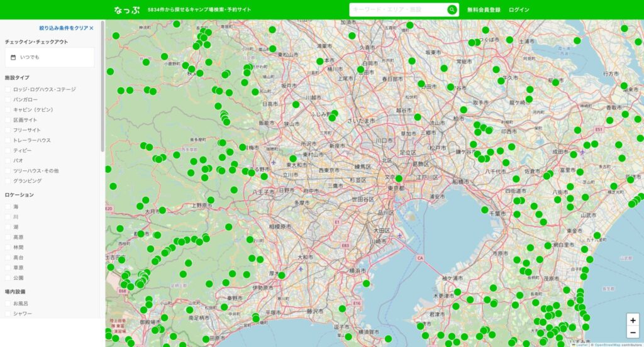
Task: Open 無料会員登録 in the header
Action: 484,10
